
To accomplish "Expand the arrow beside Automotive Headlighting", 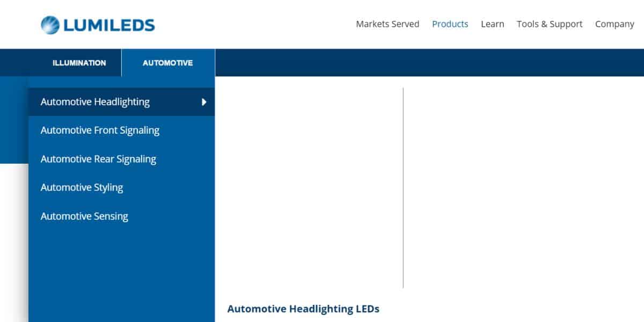I will pyautogui.click(x=204, y=102).
